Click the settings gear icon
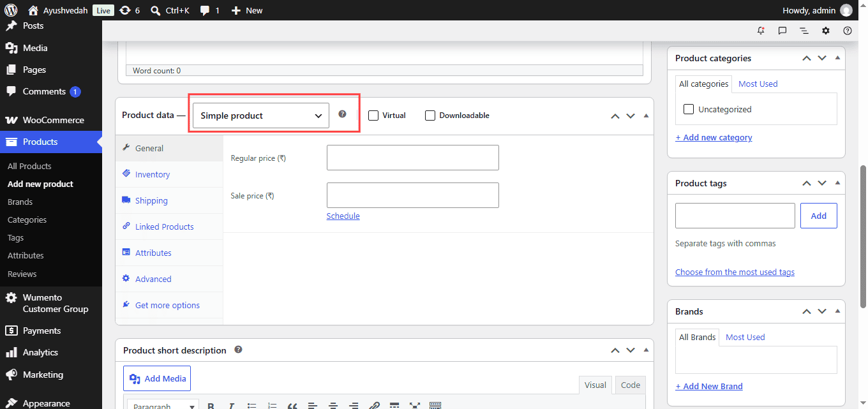This screenshot has width=868, height=409. click(x=826, y=31)
